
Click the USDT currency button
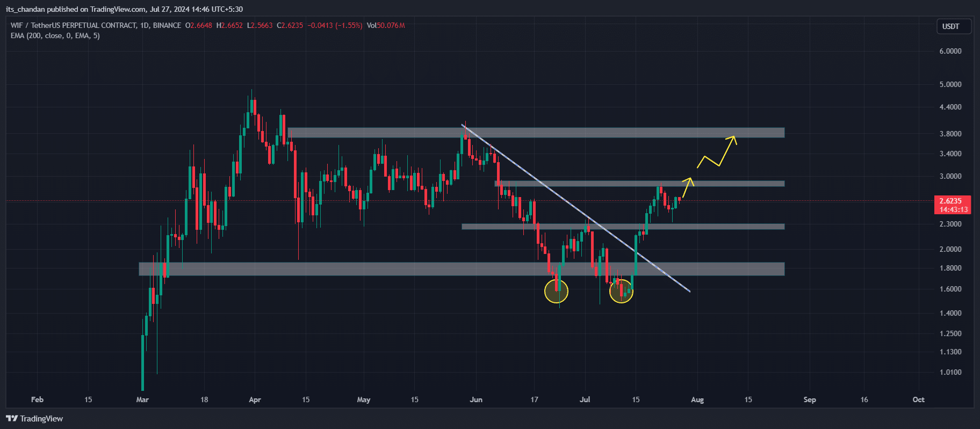[x=954, y=26]
